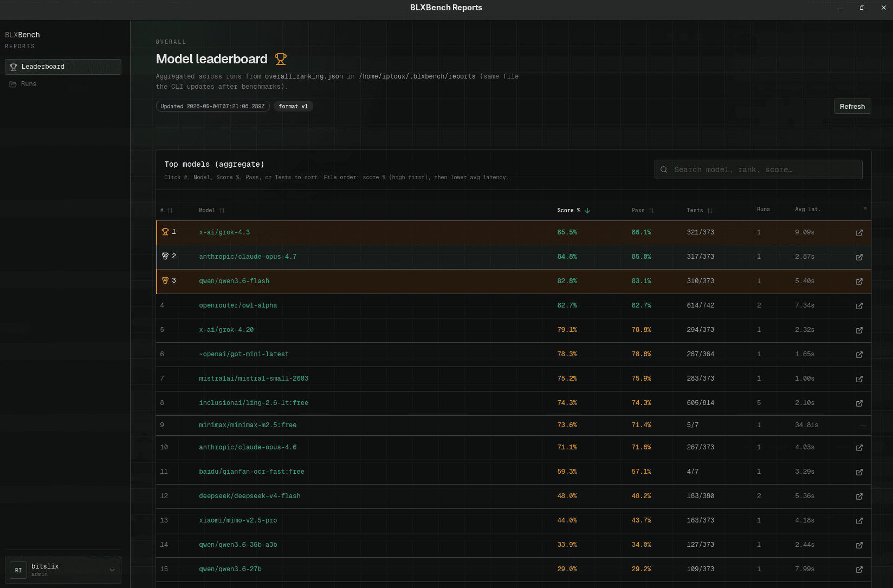Click the Refresh button
The width and height of the screenshot is (893, 588).
(852, 106)
